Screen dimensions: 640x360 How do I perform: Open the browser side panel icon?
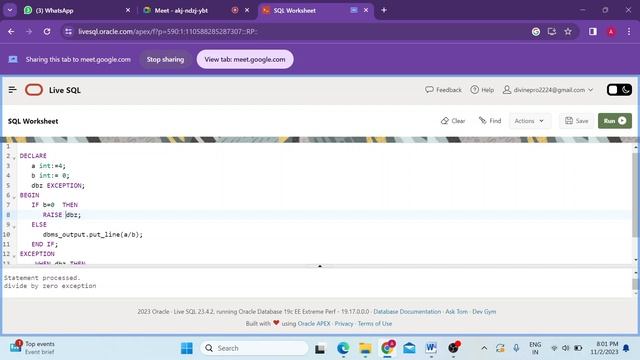click(x=593, y=31)
